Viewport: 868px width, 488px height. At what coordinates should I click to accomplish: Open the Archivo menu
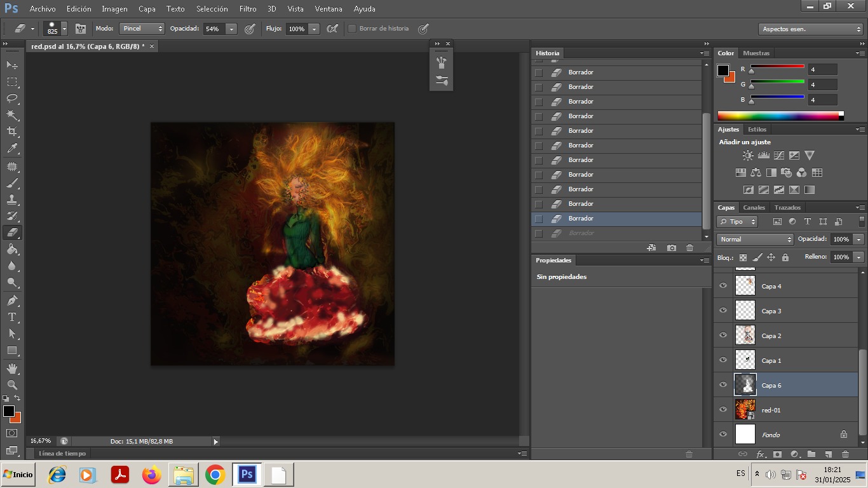click(x=43, y=9)
